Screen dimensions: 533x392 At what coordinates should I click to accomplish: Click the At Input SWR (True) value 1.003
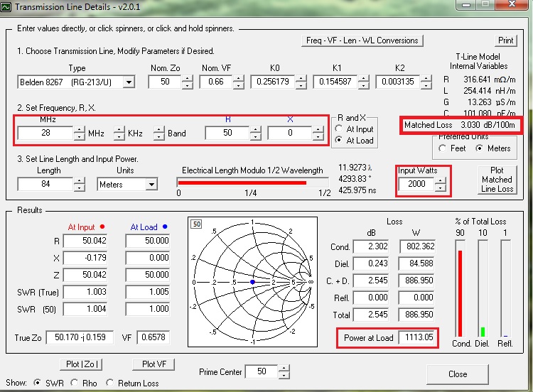[x=85, y=292]
